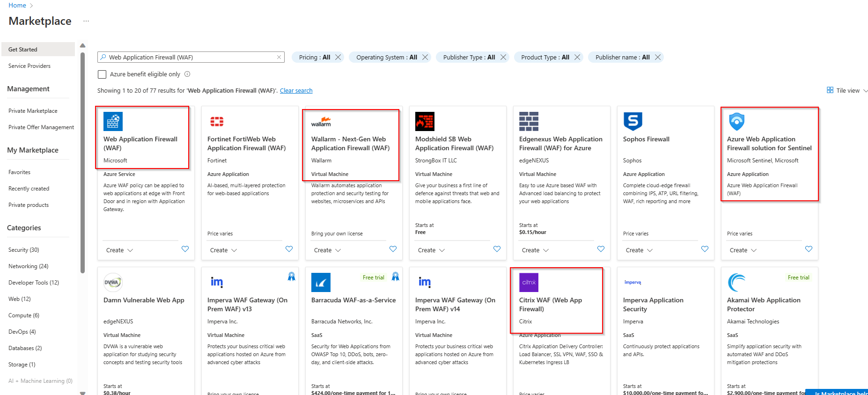Click the info icon beside Azure benefit eligible
Screen dimensions: 868x395
point(187,74)
